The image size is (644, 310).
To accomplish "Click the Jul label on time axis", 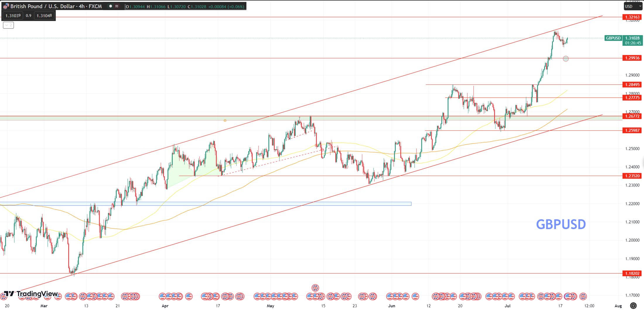I will tap(507, 306).
